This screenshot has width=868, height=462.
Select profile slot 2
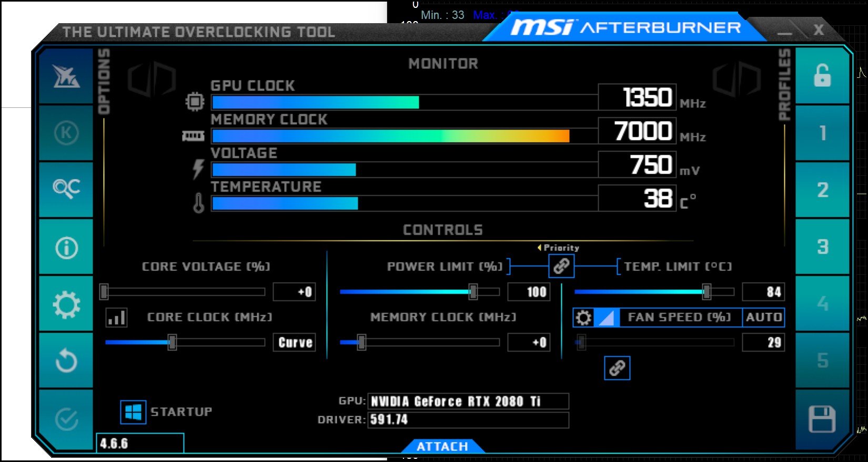click(x=822, y=189)
